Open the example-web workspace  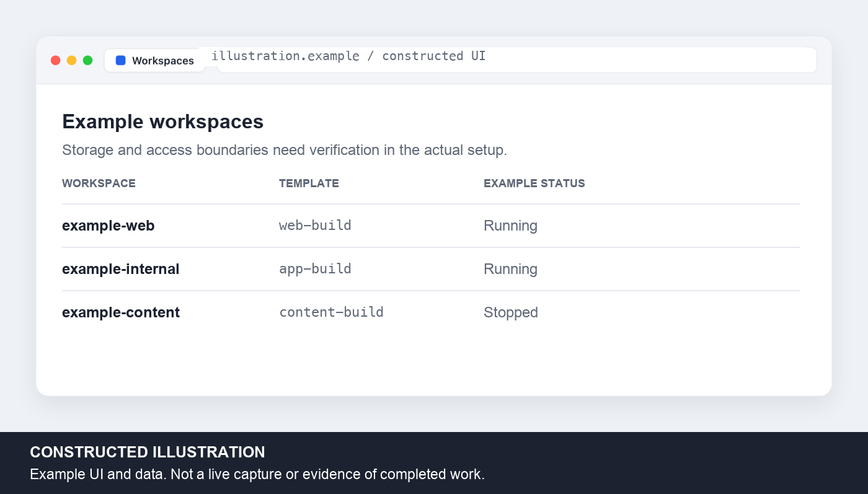pos(108,226)
